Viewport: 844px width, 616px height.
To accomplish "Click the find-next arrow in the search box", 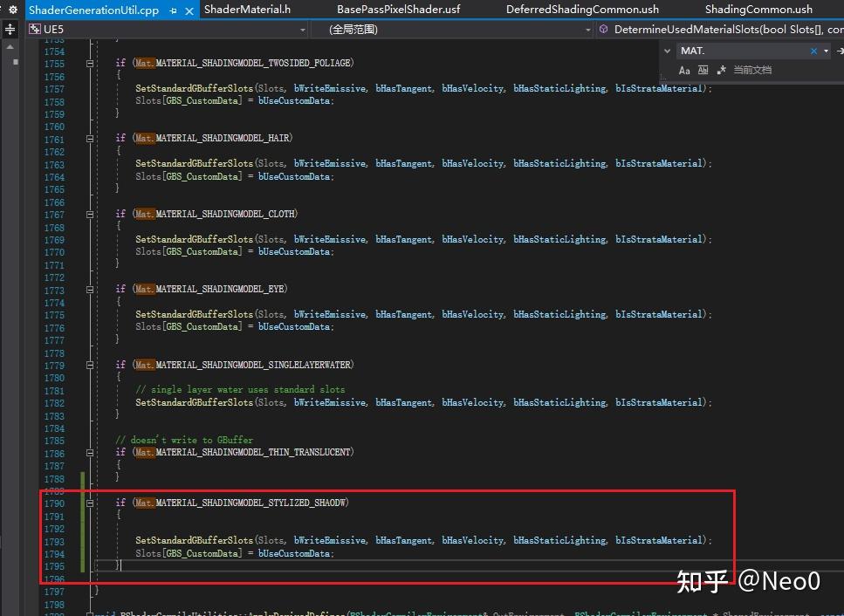I will click(x=839, y=51).
